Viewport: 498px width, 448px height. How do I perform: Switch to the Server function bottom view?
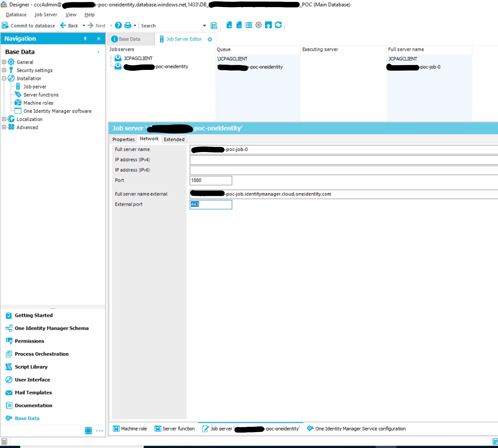click(174, 429)
